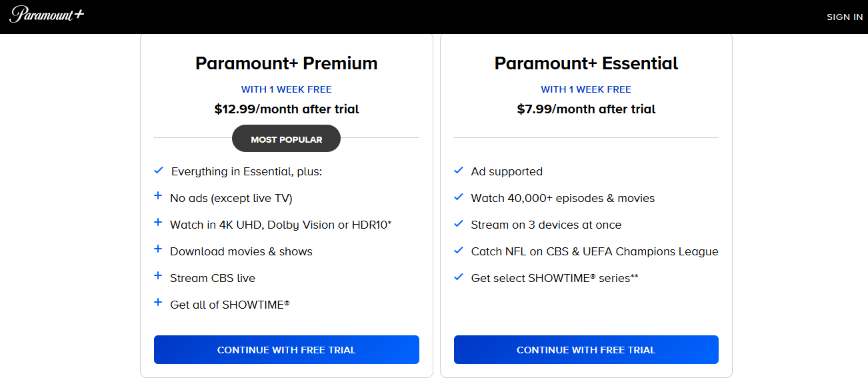
Task: Click the Paramount+ logo
Action: coord(46,15)
